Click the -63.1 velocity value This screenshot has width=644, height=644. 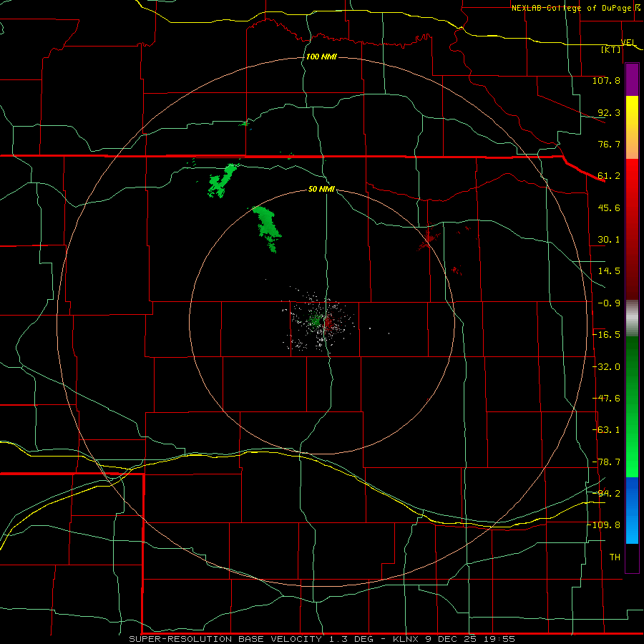tap(606, 430)
